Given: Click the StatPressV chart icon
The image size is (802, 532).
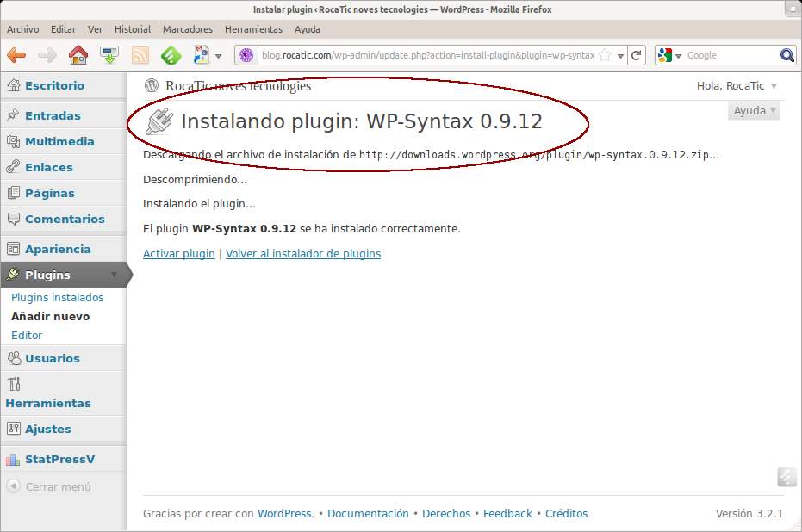Looking at the screenshot, I should click(x=13, y=460).
